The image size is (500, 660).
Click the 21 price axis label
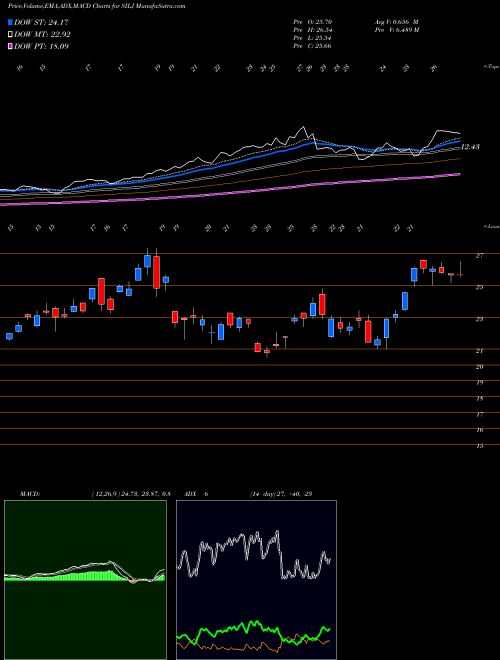pos(480,351)
